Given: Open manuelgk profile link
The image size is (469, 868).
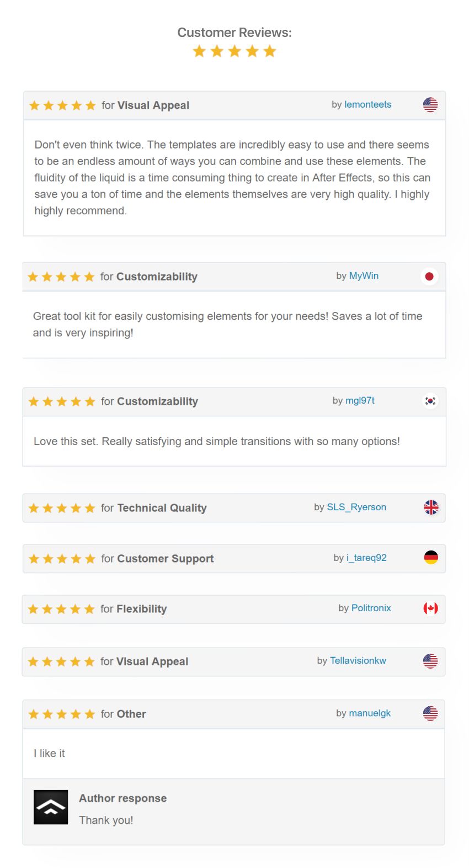Looking at the screenshot, I should (x=370, y=713).
